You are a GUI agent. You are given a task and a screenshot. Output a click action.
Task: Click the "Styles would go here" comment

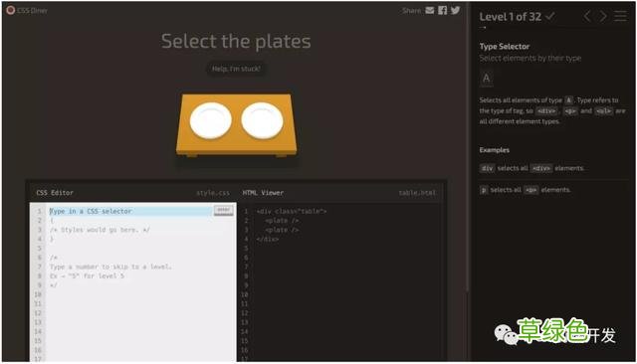[x=100, y=230]
